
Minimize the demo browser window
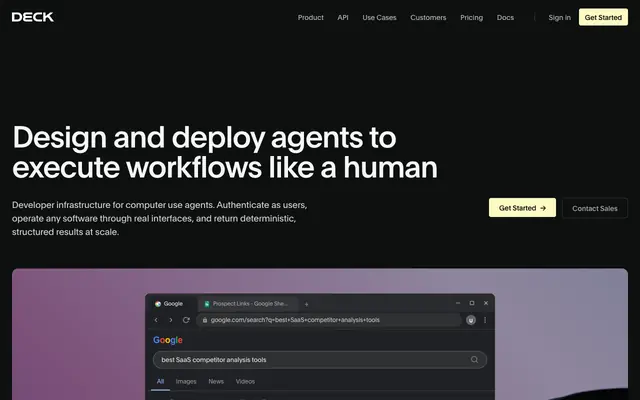[x=458, y=303]
